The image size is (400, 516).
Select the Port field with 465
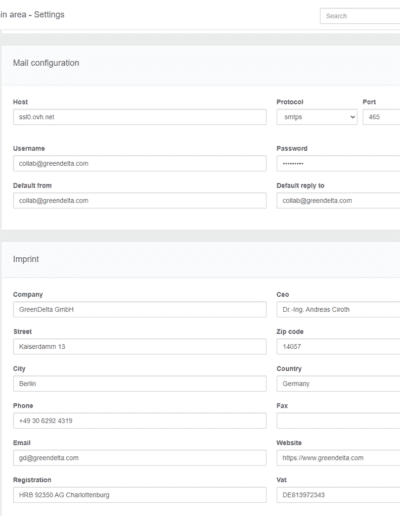click(x=381, y=117)
